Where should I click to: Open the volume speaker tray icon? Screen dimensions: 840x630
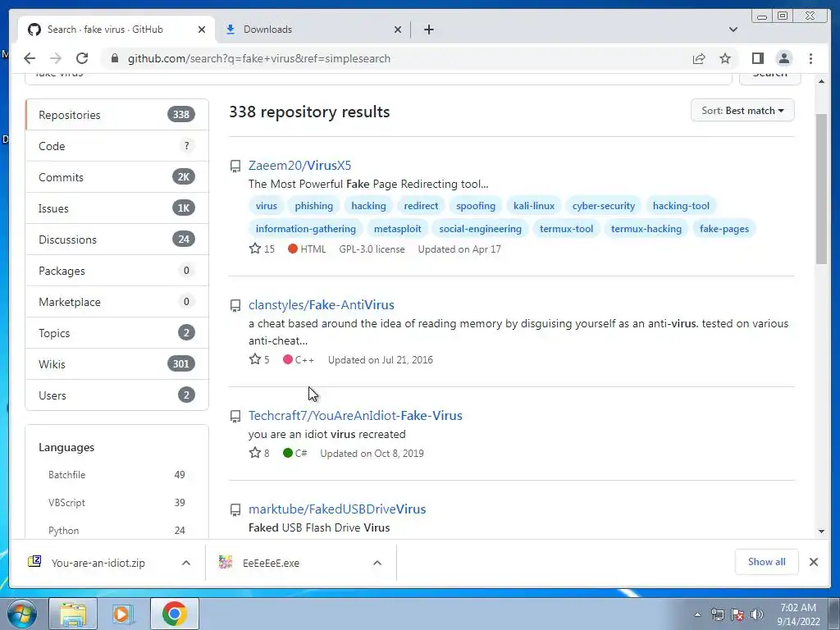pyautogui.click(x=757, y=614)
